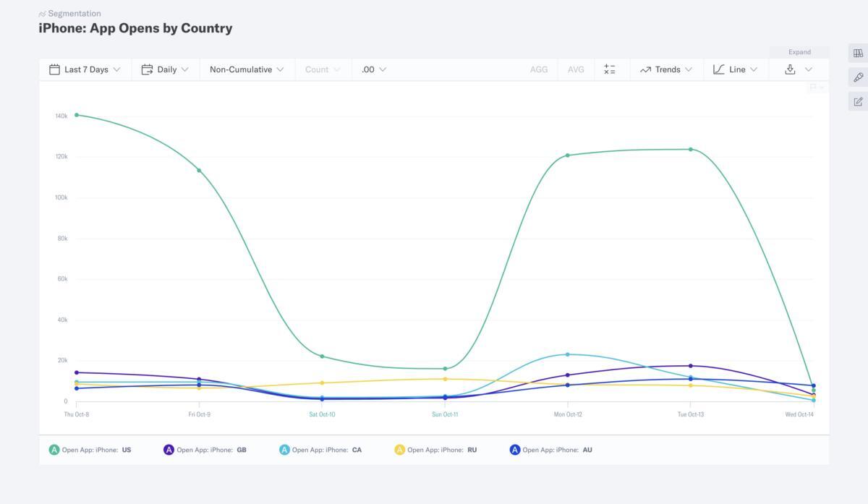Open the Last 7 Days date range dropdown
868x504 pixels.
[85, 69]
